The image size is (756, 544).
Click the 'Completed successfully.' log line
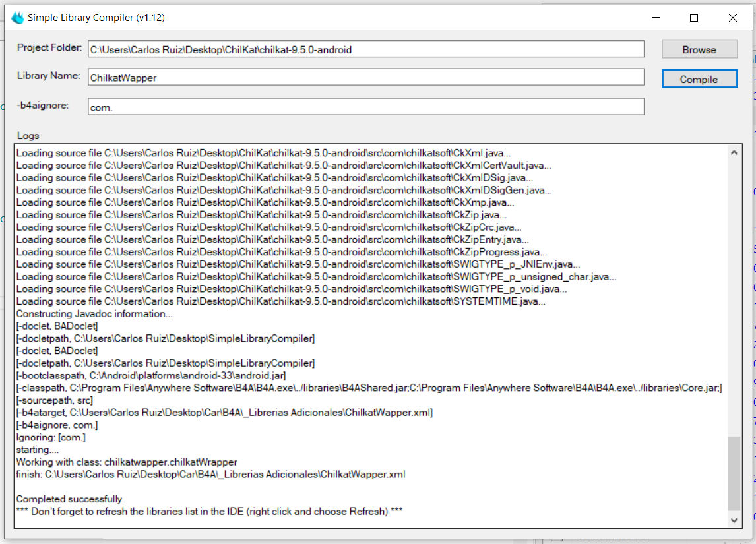pyautogui.click(x=70, y=499)
